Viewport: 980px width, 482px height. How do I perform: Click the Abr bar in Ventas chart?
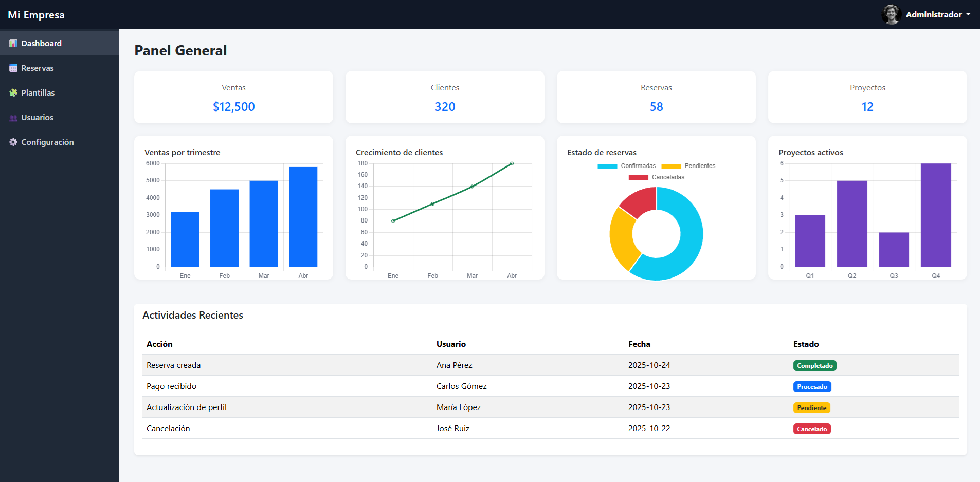point(303,217)
